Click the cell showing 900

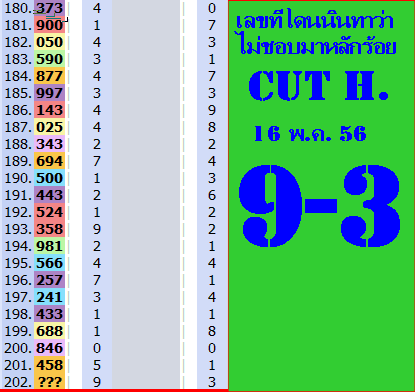click(x=49, y=25)
